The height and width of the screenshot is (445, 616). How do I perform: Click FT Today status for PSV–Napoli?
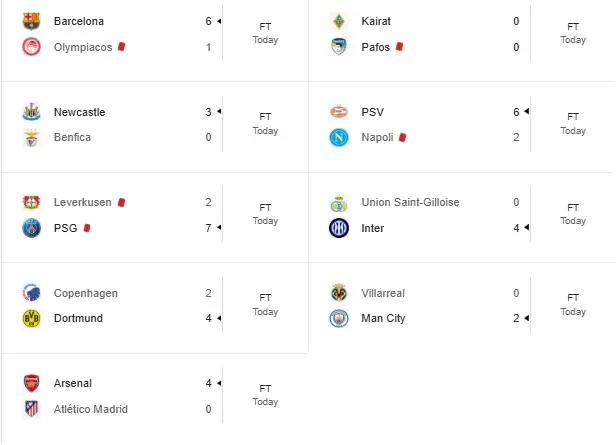[573, 124]
